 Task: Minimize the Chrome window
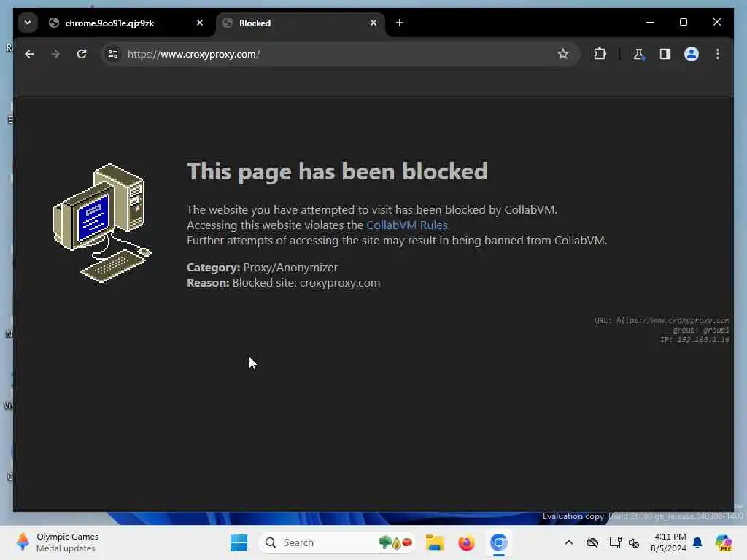650,23
